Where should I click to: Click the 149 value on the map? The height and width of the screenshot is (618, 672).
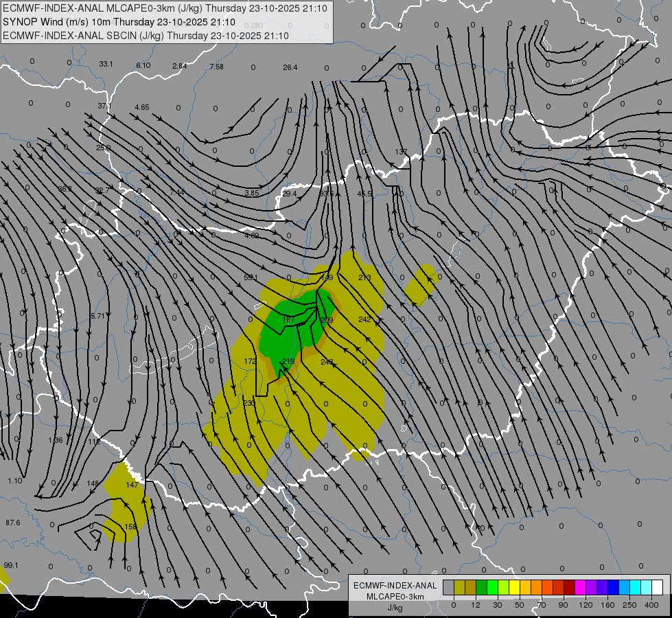click(x=327, y=277)
